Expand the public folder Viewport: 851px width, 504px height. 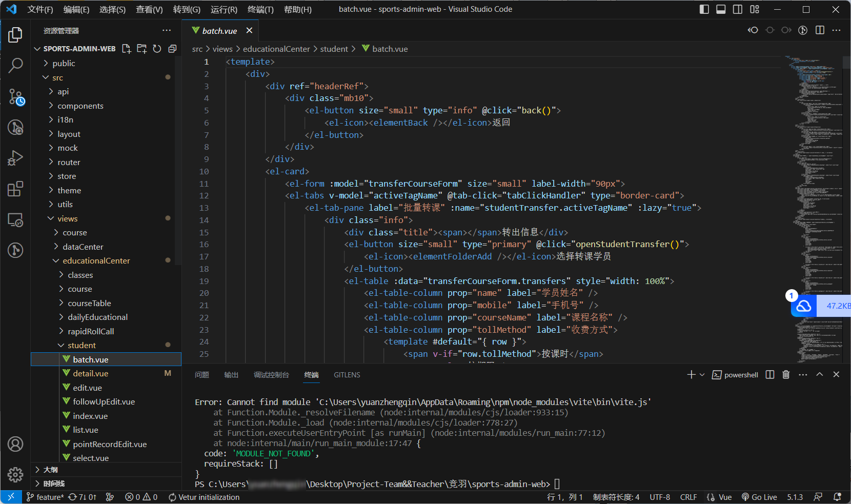pos(106,63)
